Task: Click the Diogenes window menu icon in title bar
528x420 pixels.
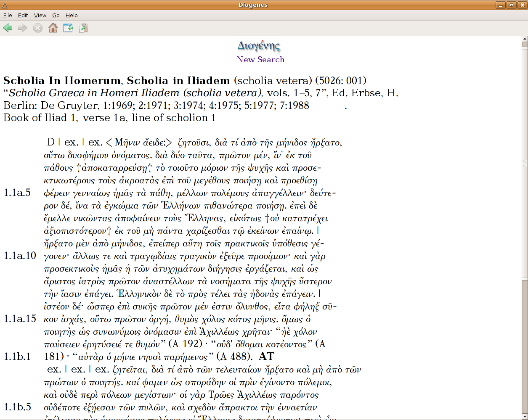Action: pos(5,5)
